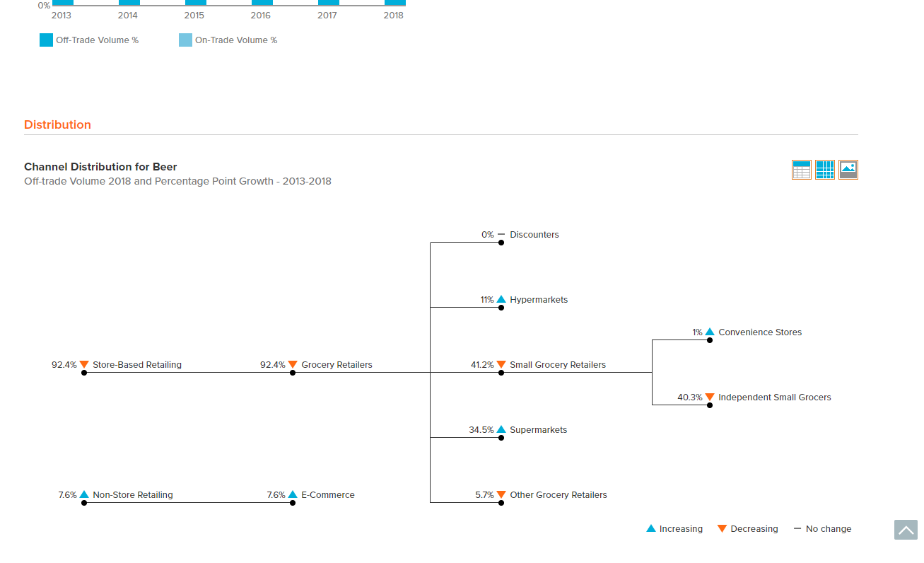Click the increasing arrow beside Convenience Stores
Screen dimensions: 924x563
point(710,332)
